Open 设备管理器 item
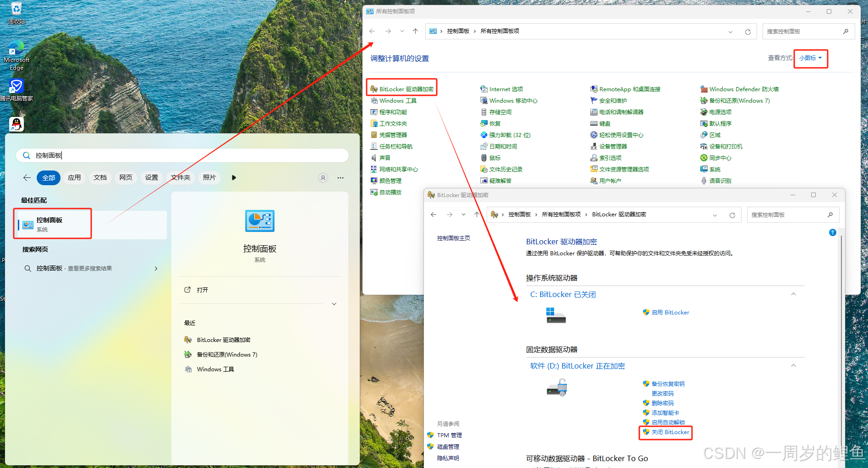Image resolution: width=868 pixels, height=468 pixels. click(609, 147)
